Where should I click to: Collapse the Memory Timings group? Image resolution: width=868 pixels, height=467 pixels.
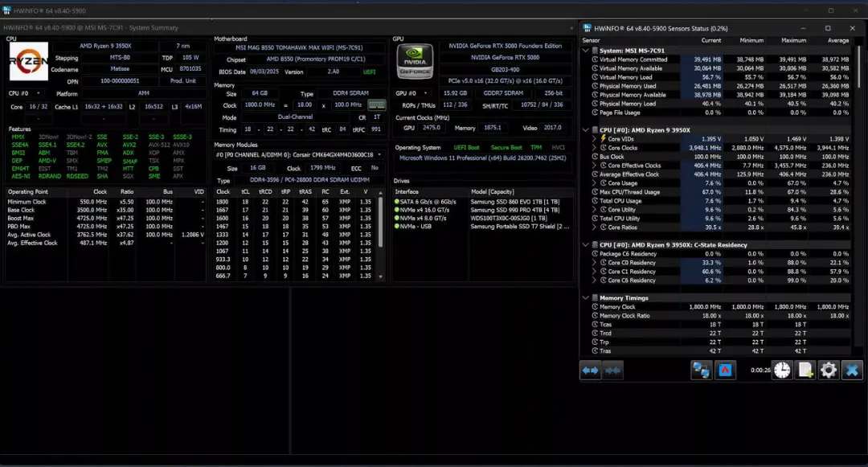(586, 297)
